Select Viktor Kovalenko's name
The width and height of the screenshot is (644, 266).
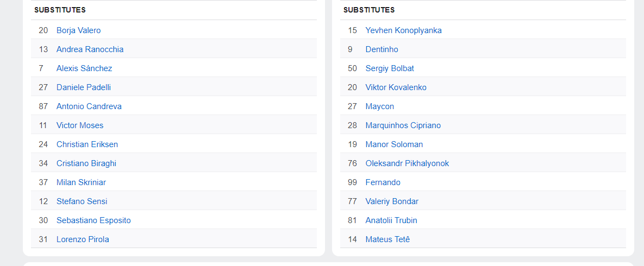point(396,87)
